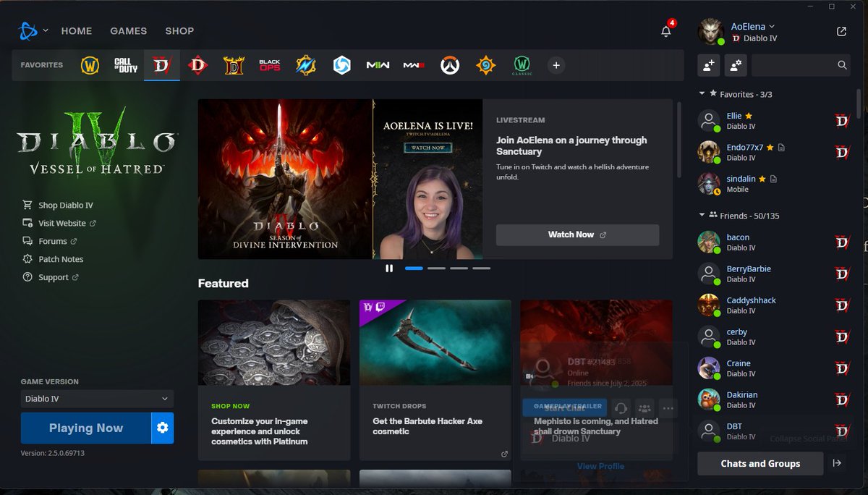The image size is (868, 495).
Task: Click AoElena's profile avatar
Action: [710, 31]
